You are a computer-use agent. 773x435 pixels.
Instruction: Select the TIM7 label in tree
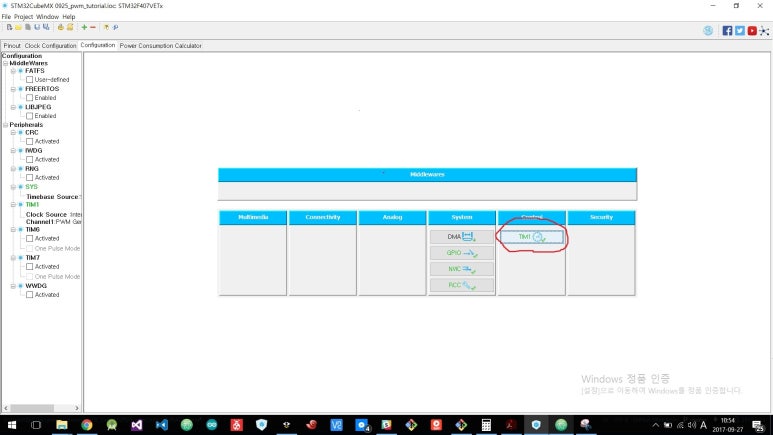click(x=33, y=258)
